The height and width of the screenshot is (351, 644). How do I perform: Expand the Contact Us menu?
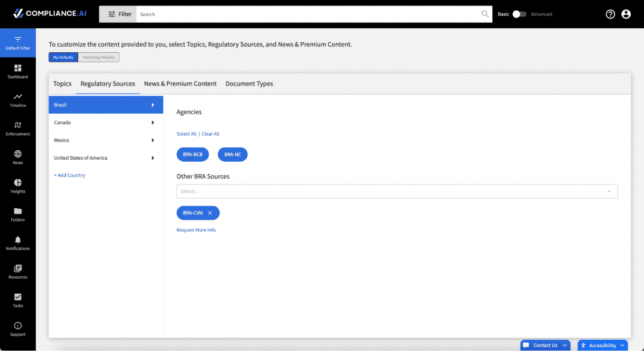point(545,345)
